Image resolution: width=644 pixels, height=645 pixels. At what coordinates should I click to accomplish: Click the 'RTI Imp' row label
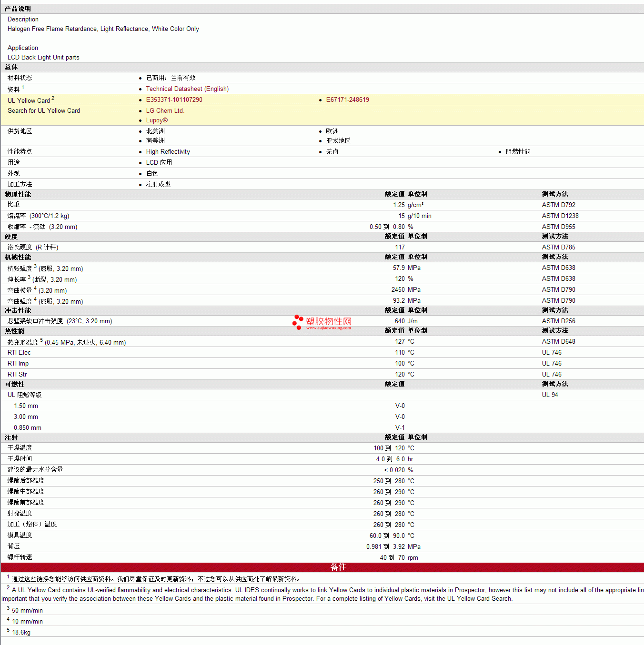(x=18, y=363)
